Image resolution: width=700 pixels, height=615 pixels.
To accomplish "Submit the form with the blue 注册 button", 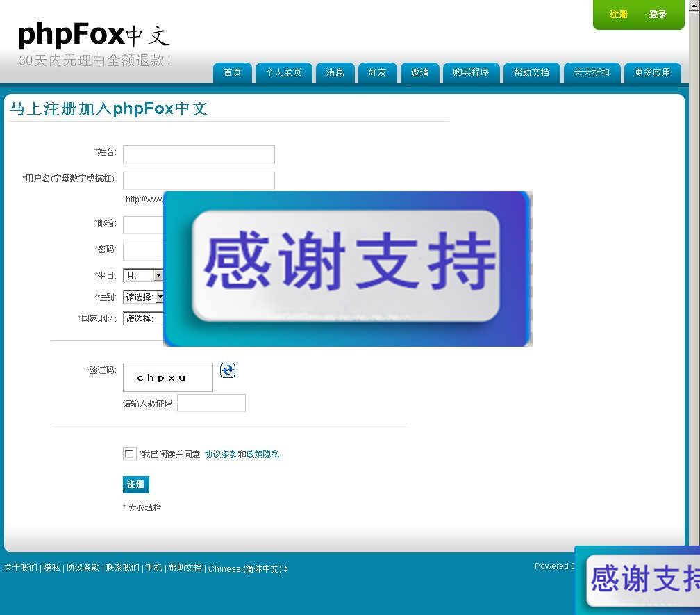I will (x=135, y=484).
